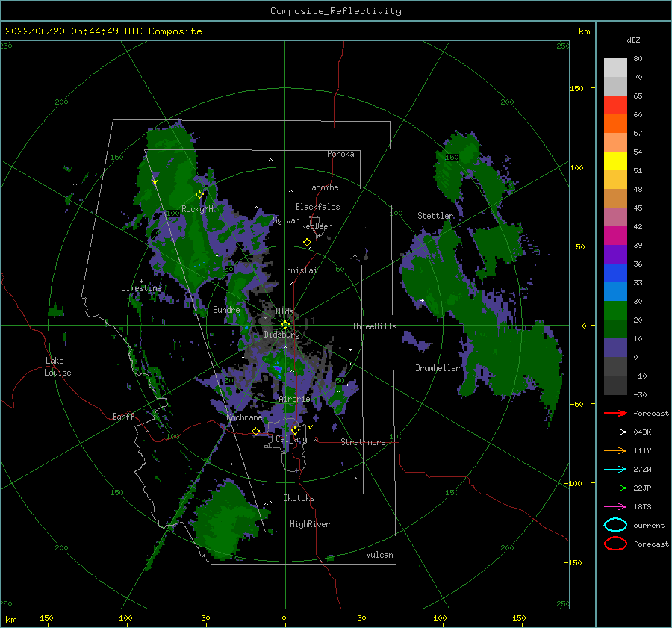This screenshot has height=628, width=672.
Task: Click the small blue high-reflectivity cell north of Airdrie
Action: click(x=278, y=369)
